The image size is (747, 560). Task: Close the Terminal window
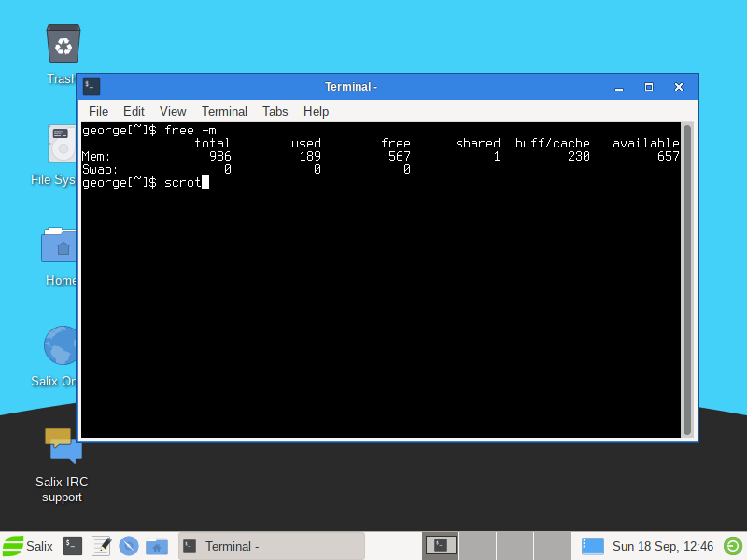(x=679, y=87)
